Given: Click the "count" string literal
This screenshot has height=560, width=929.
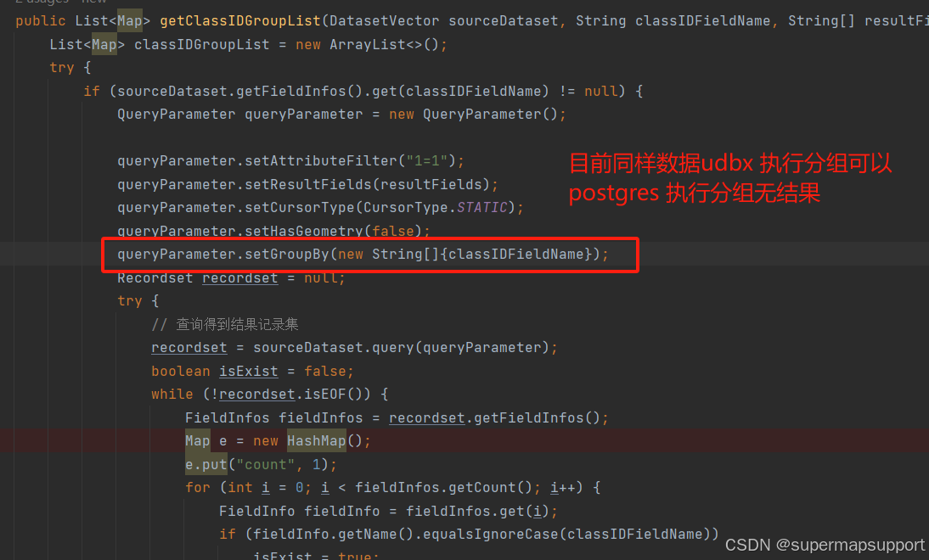Looking at the screenshot, I should (x=266, y=465).
